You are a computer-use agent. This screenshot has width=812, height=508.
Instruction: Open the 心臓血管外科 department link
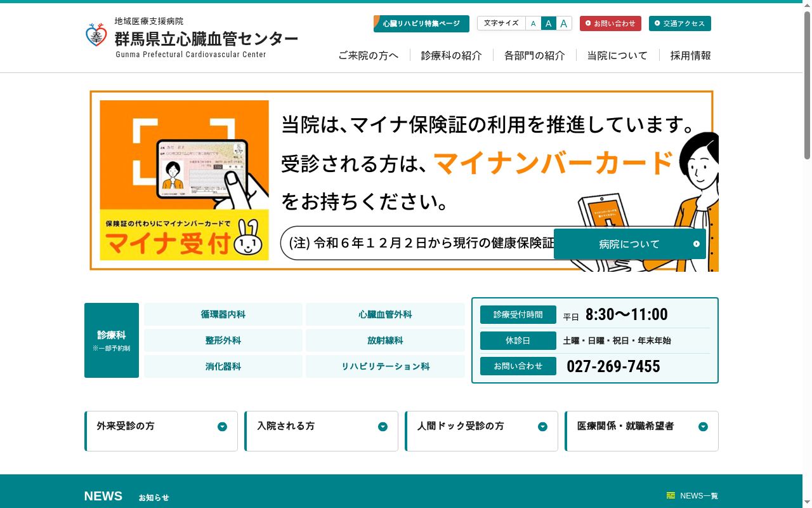click(385, 314)
